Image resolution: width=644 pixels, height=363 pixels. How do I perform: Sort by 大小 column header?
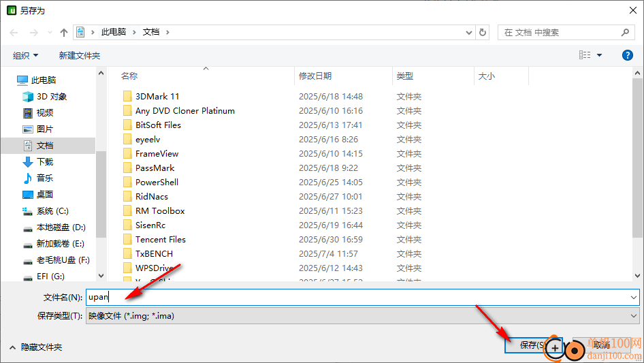point(487,76)
